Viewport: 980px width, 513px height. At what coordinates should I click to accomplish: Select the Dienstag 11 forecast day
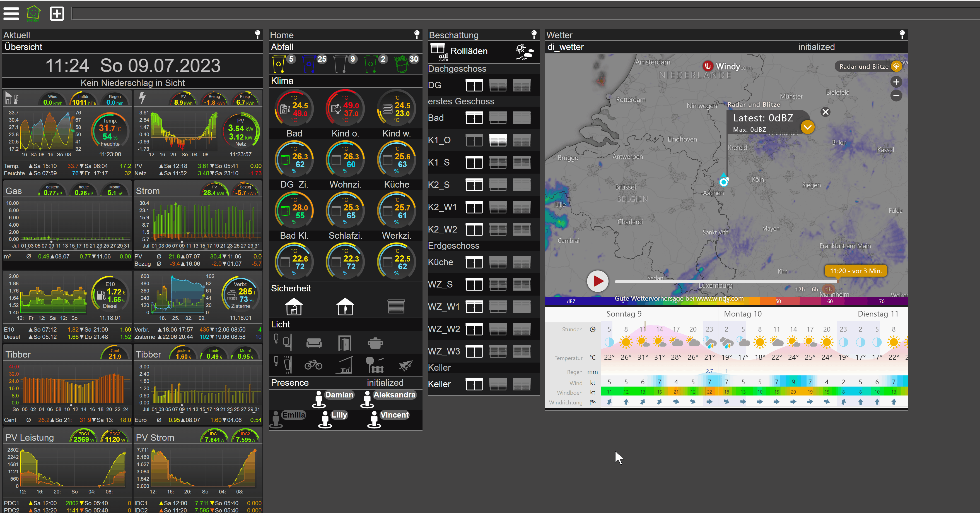coord(878,314)
